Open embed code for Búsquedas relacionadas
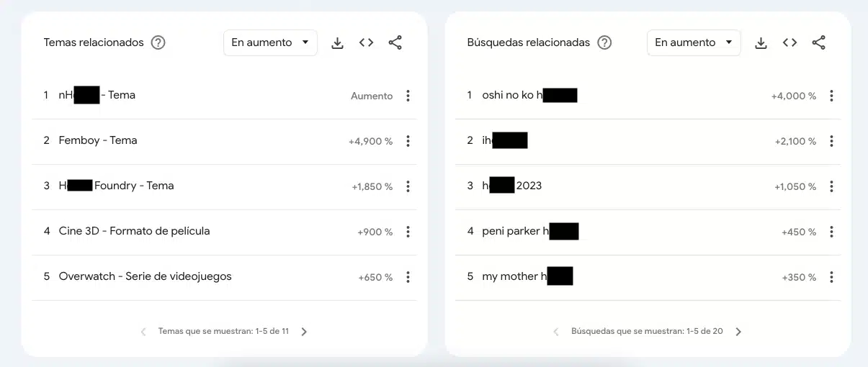 click(789, 43)
